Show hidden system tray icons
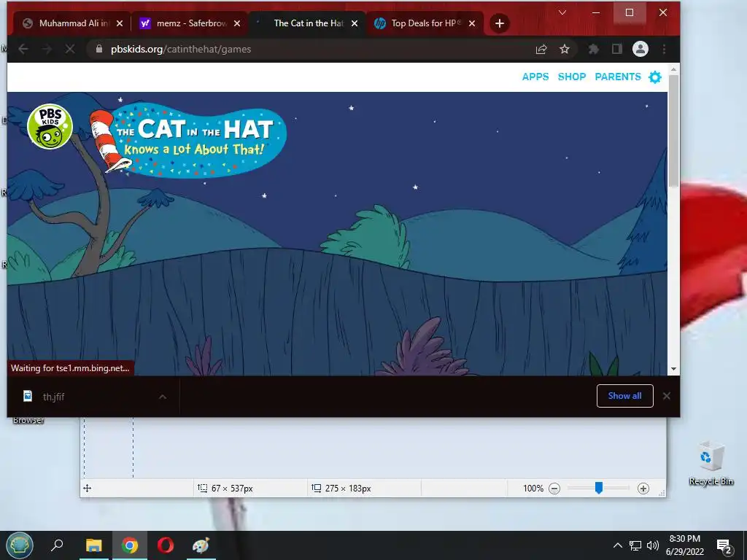 [x=617, y=545]
